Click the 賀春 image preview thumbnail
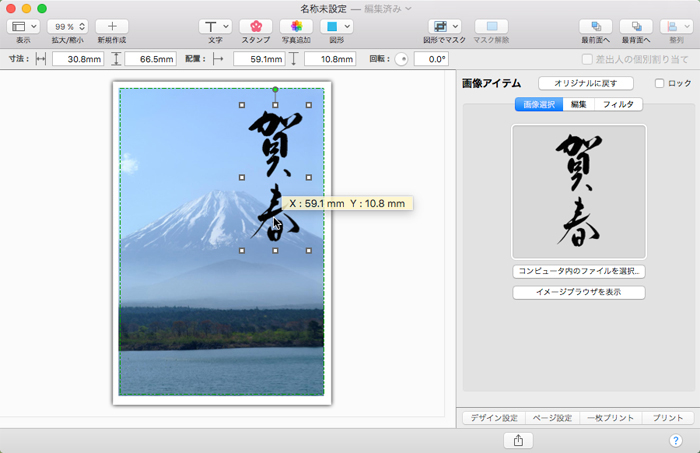This screenshot has height=453, width=700. tap(579, 192)
